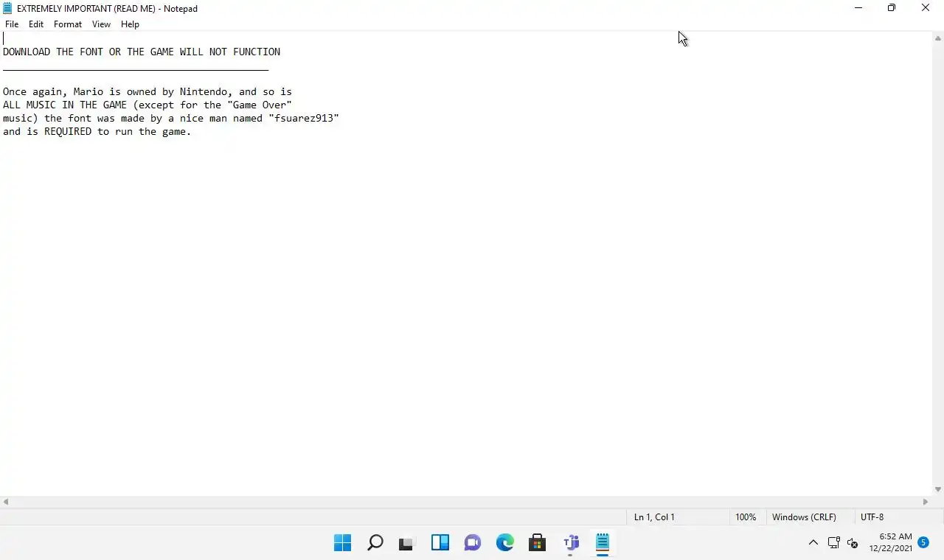The width and height of the screenshot is (944, 560).
Task: Open the clock showing 6:52 AM
Action: [890, 542]
